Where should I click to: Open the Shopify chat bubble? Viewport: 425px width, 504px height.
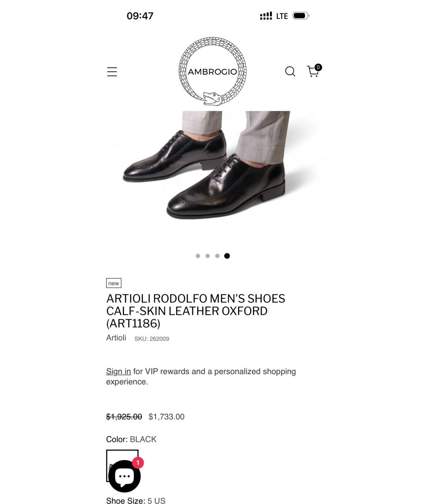124,476
